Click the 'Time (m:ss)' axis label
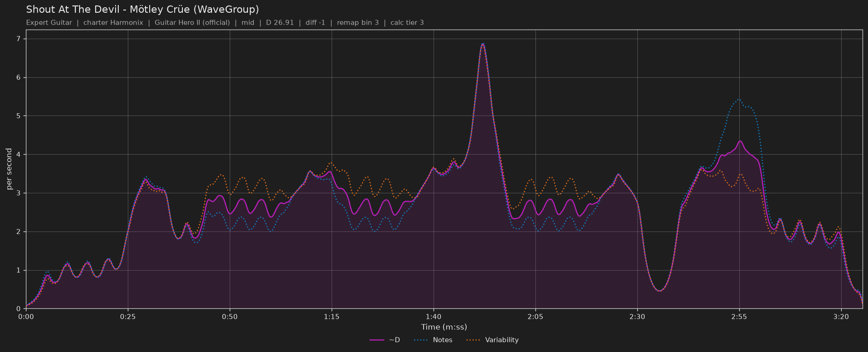Image resolution: width=868 pixels, height=352 pixels. (x=444, y=327)
